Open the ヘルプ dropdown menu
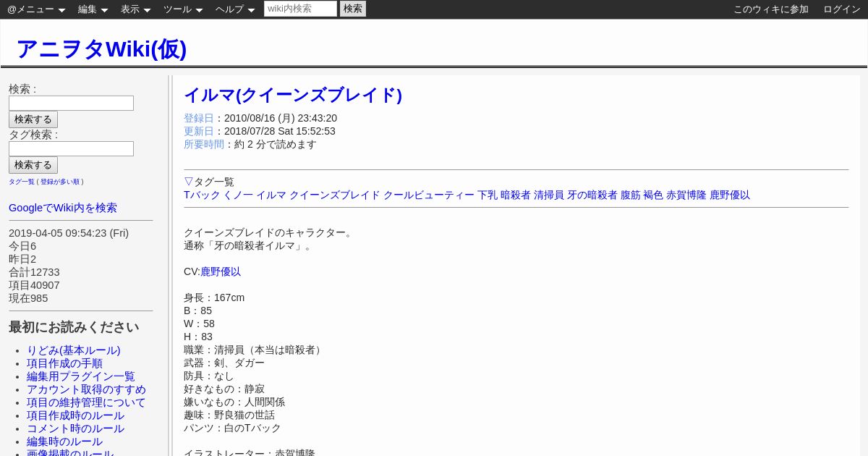 click(235, 9)
